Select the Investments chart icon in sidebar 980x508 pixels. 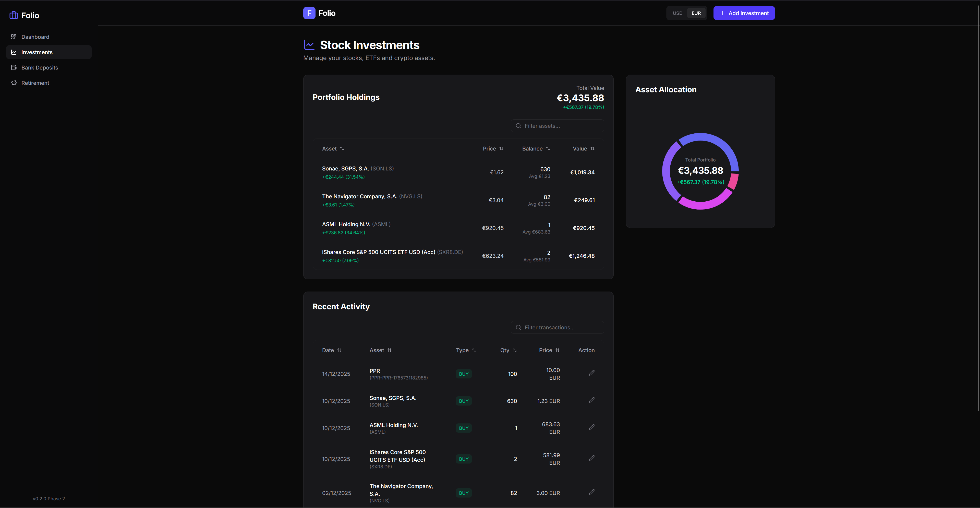(x=14, y=52)
